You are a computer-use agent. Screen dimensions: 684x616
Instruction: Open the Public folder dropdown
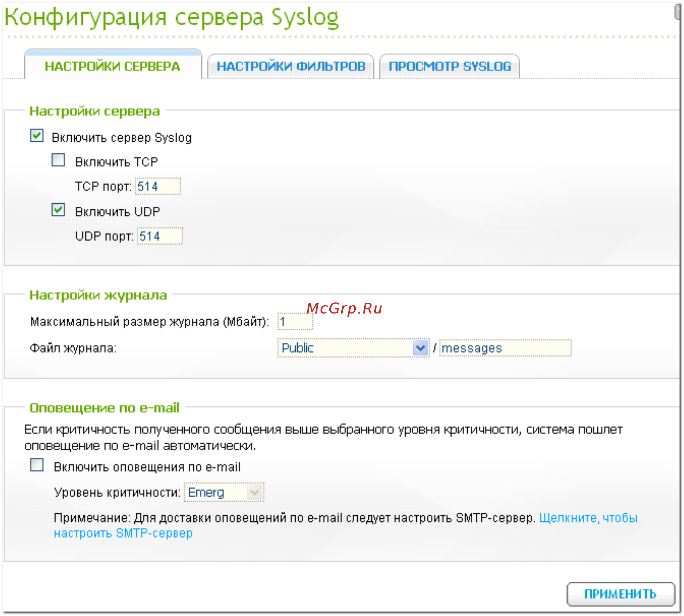353,348
